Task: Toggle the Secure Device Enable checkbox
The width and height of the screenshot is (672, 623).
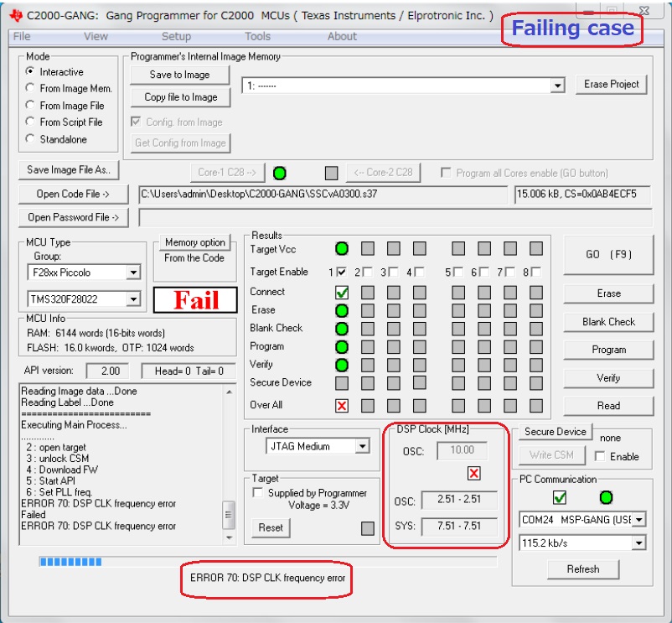Action: tap(600, 456)
